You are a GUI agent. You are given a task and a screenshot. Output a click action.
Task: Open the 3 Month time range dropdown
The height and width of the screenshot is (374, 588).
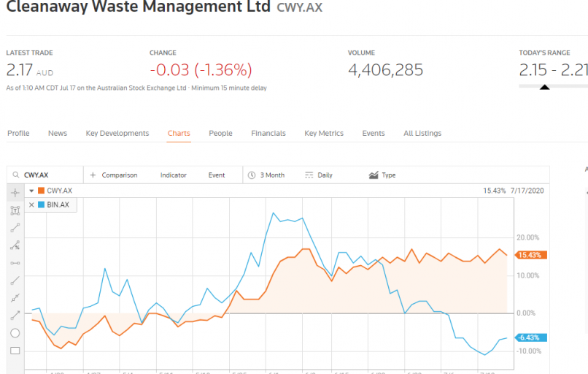[x=266, y=175]
